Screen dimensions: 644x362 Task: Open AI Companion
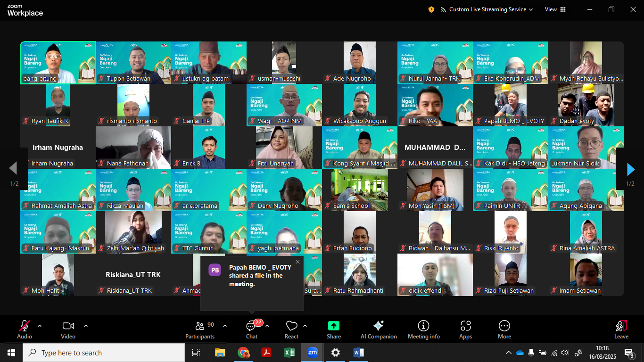tap(378, 329)
